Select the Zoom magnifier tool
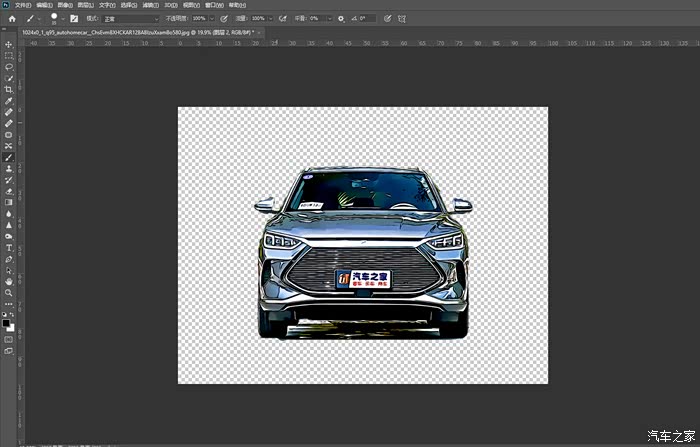 9,292
